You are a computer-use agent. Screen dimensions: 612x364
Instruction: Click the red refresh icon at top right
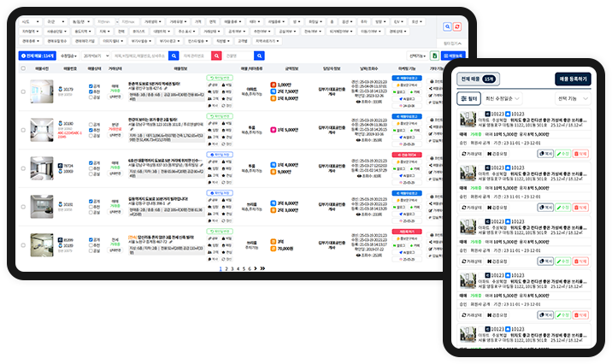click(457, 28)
